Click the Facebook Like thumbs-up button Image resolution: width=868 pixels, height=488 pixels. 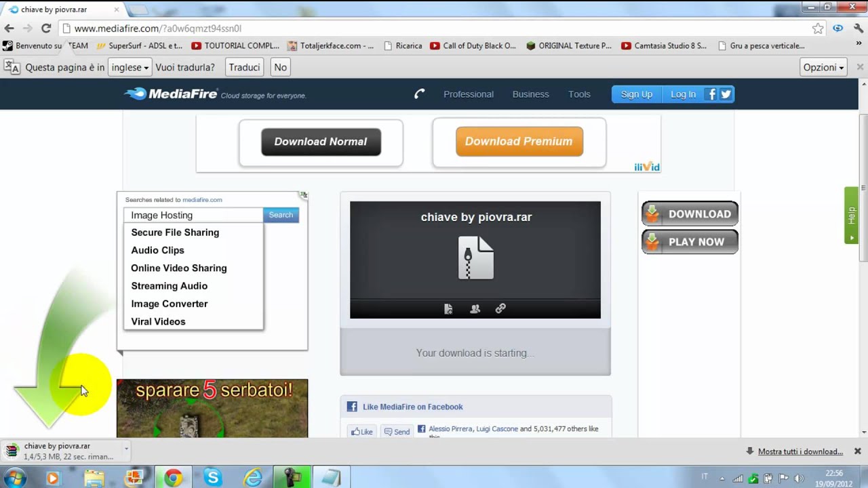pyautogui.click(x=361, y=431)
